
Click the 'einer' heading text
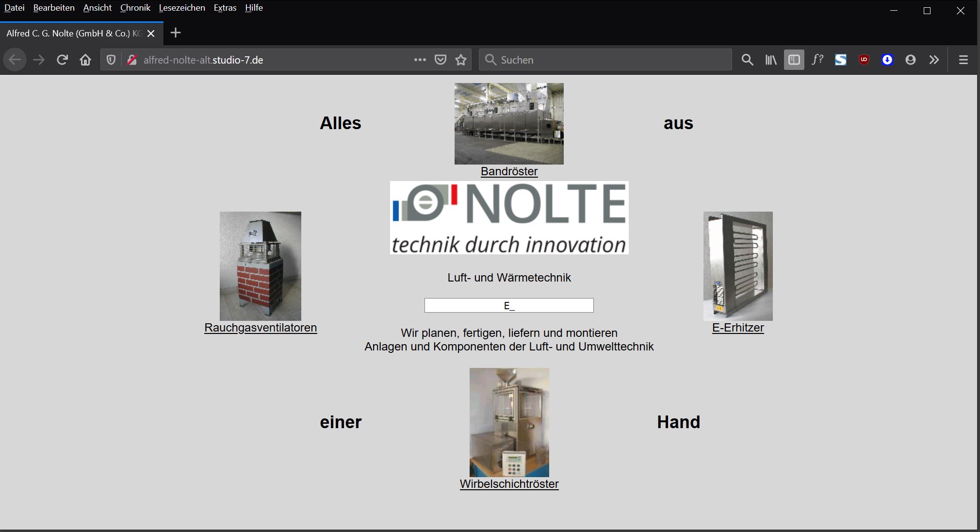coord(341,422)
